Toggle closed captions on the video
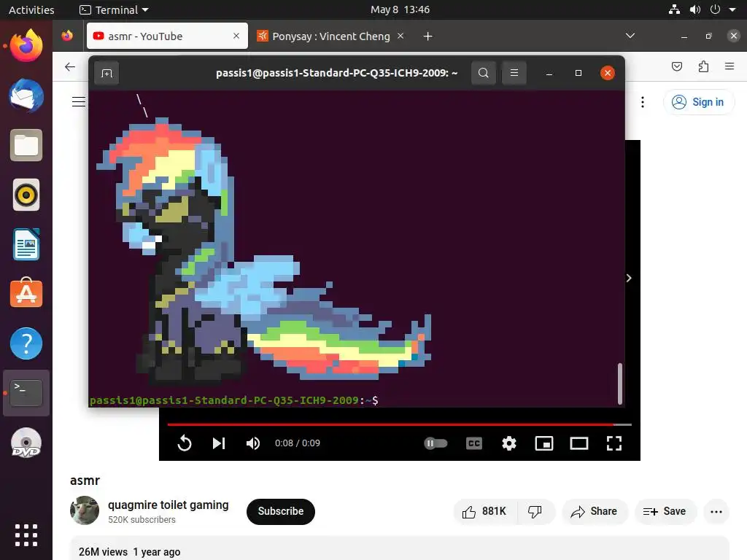The image size is (747, 560). pos(474,443)
